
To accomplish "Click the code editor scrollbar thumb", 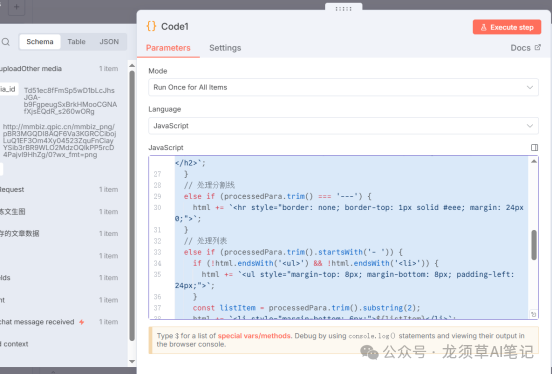I will click(x=534, y=245).
